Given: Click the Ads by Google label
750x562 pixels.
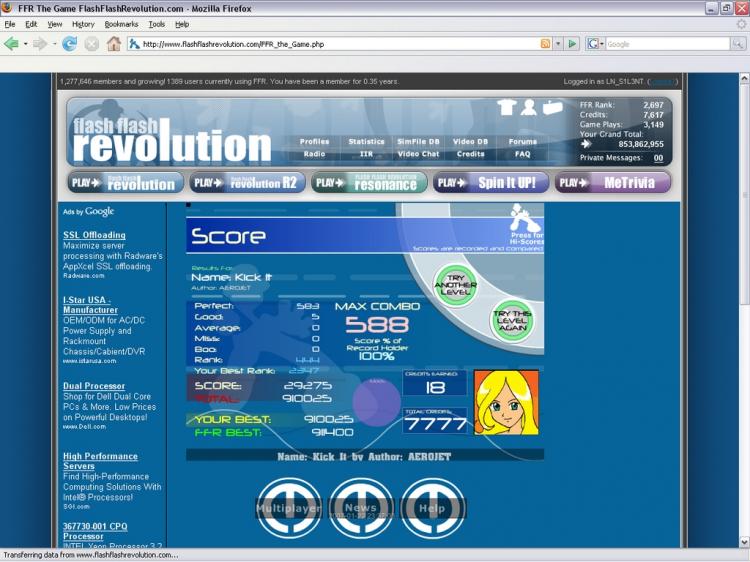Looking at the screenshot, I should (88, 211).
